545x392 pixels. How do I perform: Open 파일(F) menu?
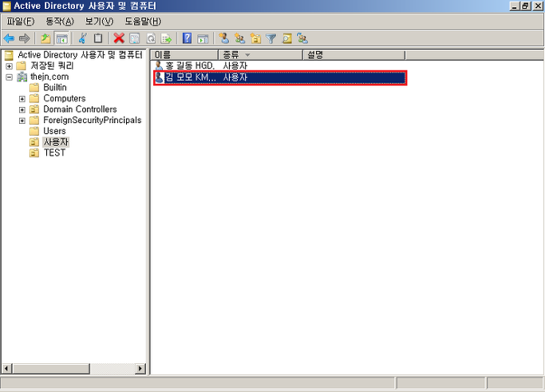point(21,22)
